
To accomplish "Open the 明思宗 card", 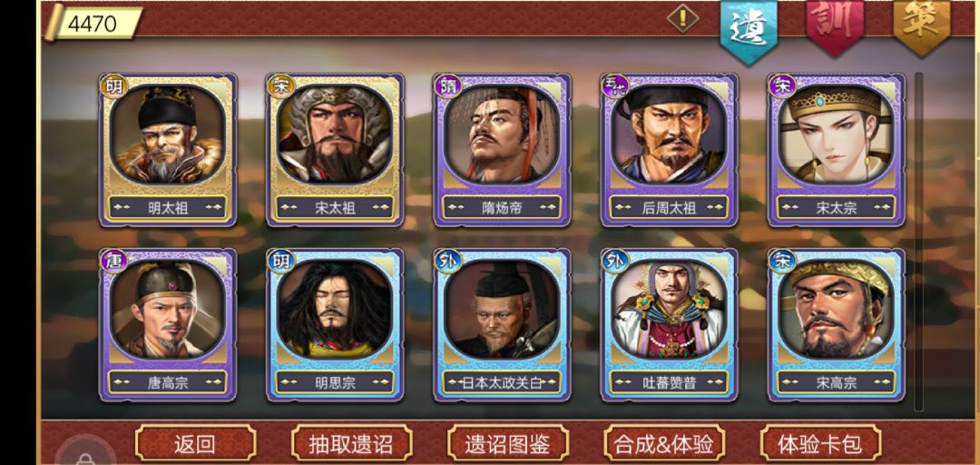I will click(x=335, y=325).
